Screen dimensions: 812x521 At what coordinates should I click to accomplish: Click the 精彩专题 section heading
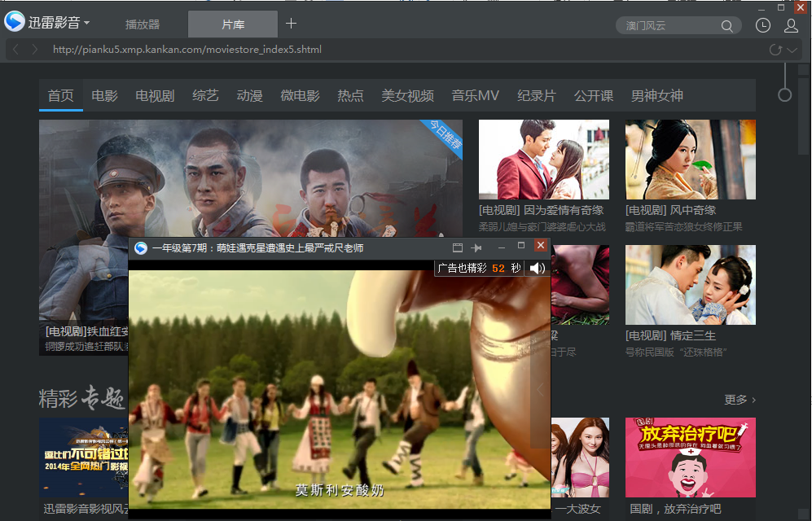tap(81, 398)
